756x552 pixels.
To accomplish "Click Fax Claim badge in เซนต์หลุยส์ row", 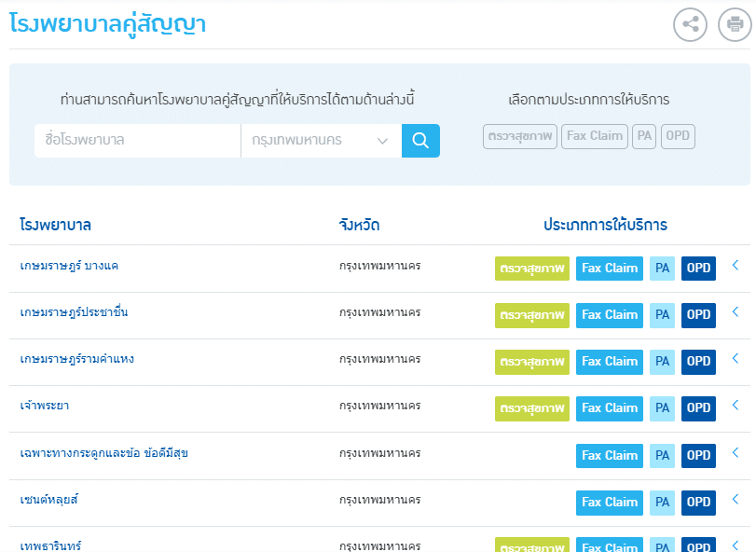I will pos(610,503).
